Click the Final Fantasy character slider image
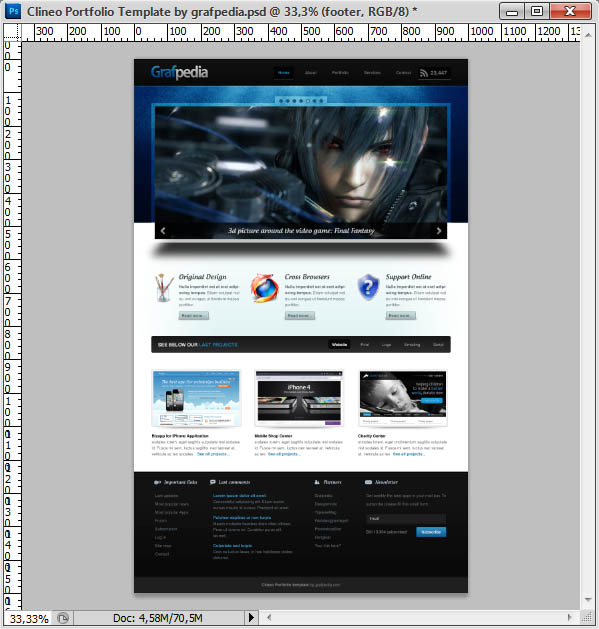 [301, 164]
